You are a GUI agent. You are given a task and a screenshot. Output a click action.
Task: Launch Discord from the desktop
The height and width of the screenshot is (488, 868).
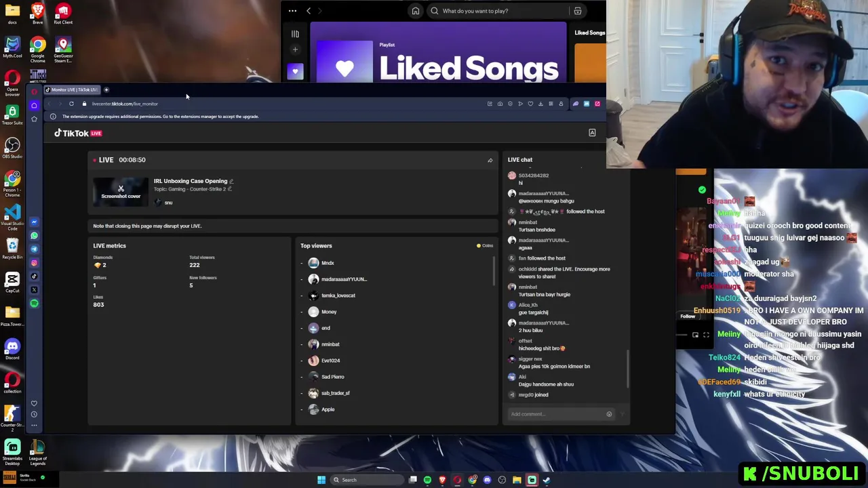pos(12,348)
